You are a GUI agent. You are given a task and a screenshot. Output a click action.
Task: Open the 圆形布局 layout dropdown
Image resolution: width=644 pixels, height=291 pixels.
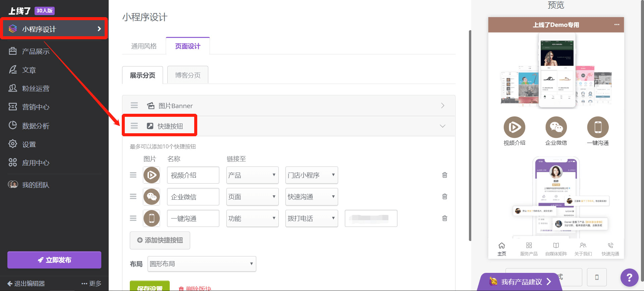coord(202,264)
